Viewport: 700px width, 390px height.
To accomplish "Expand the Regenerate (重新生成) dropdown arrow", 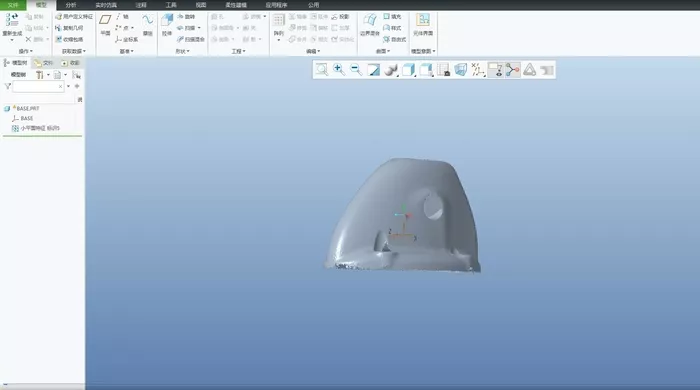I will 12,40.
